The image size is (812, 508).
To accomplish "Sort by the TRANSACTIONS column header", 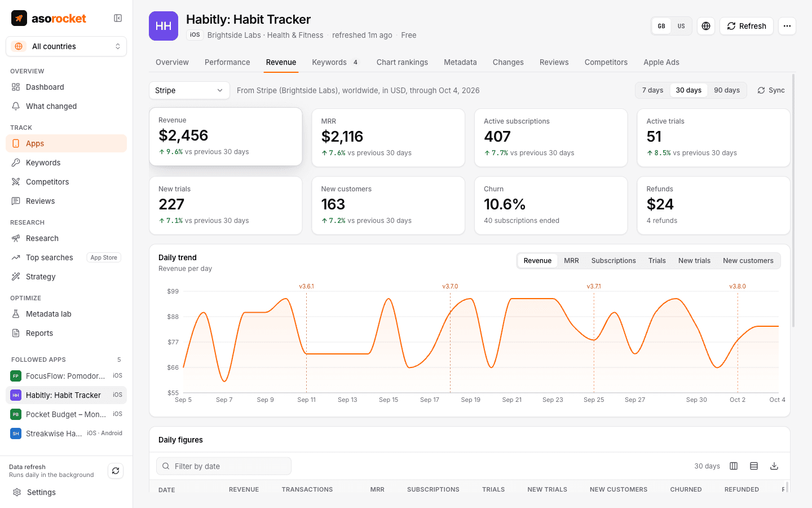I will point(307,489).
